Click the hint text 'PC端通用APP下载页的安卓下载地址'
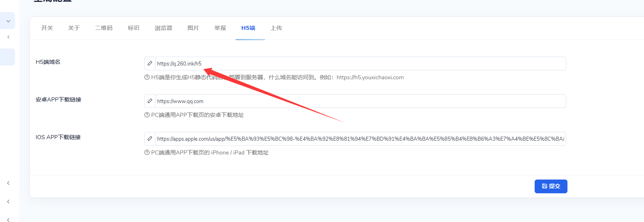Image resolution: width=644 pixels, height=222 pixels. pos(197,115)
